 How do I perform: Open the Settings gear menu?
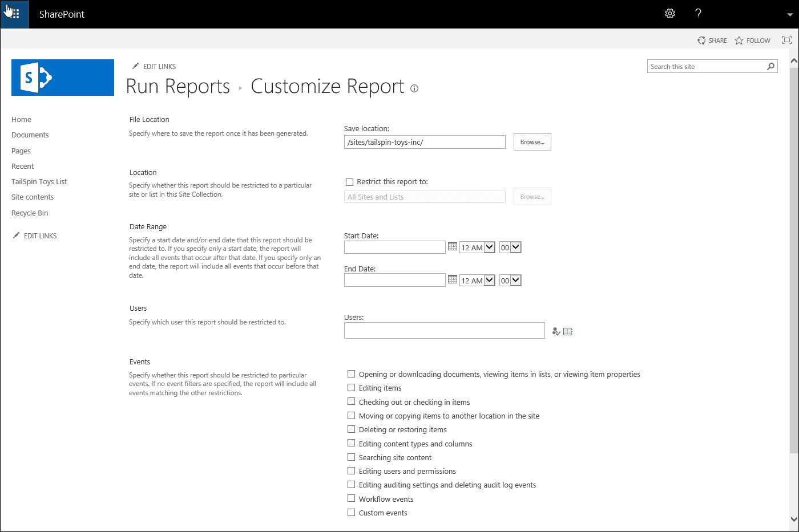click(x=669, y=13)
